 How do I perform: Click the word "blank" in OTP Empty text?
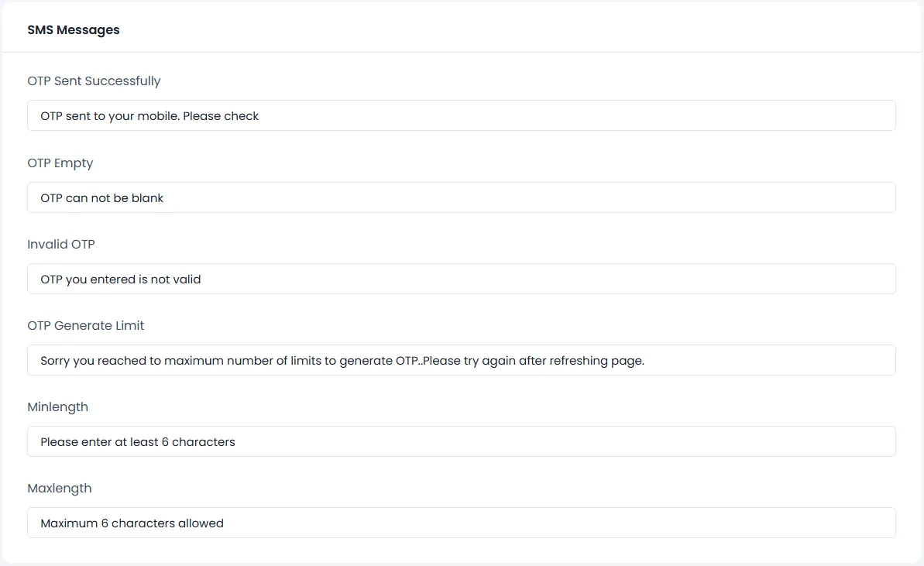click(147, 198)
